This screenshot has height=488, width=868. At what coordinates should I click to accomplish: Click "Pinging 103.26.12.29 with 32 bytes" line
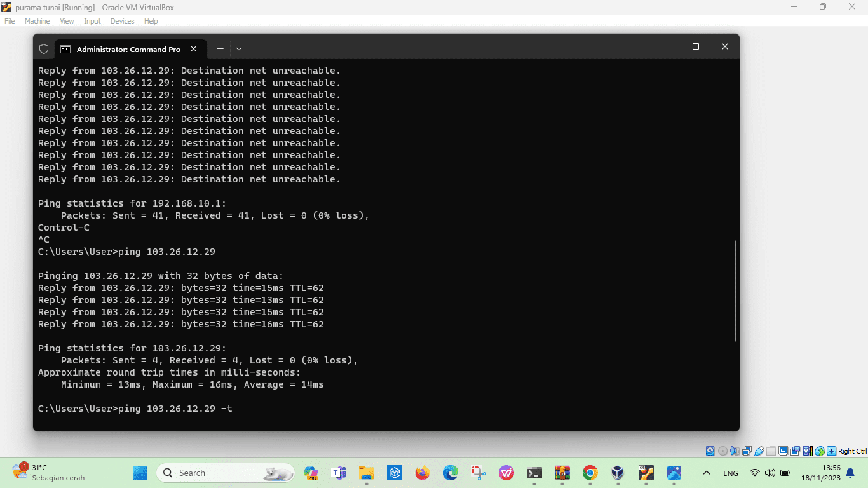[161, 276]
